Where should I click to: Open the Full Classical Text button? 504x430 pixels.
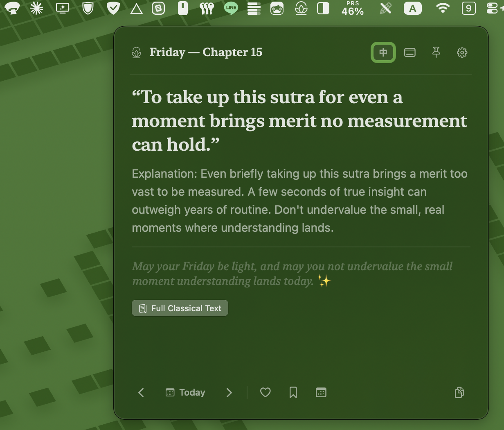pos(180,308)
